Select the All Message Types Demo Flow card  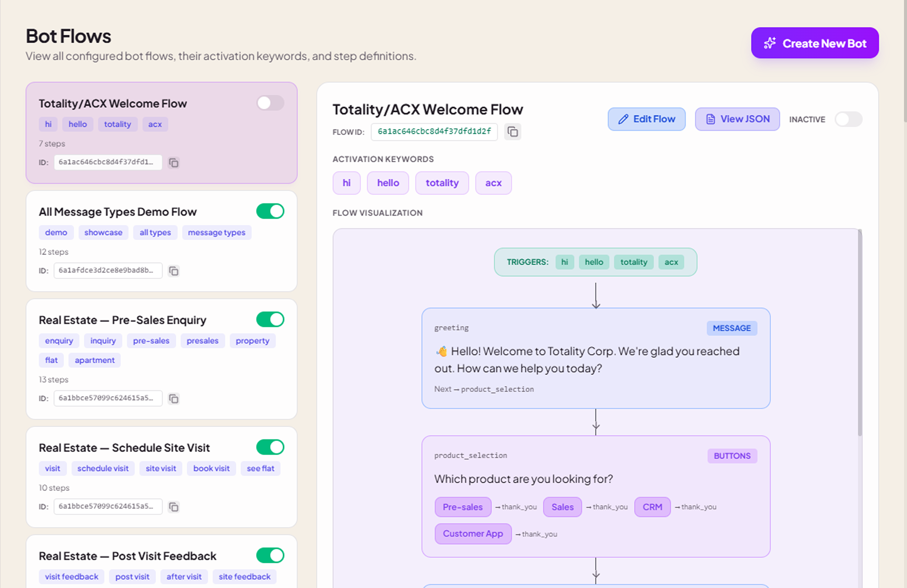pyautogui.click(x=162, y=241)
